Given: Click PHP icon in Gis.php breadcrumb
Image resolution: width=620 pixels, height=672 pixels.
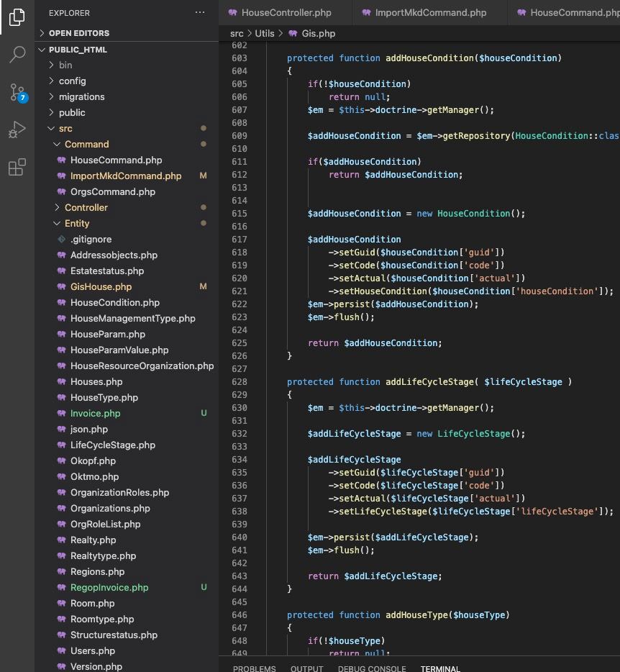Looking at the screenshot, I should point(293,33).
